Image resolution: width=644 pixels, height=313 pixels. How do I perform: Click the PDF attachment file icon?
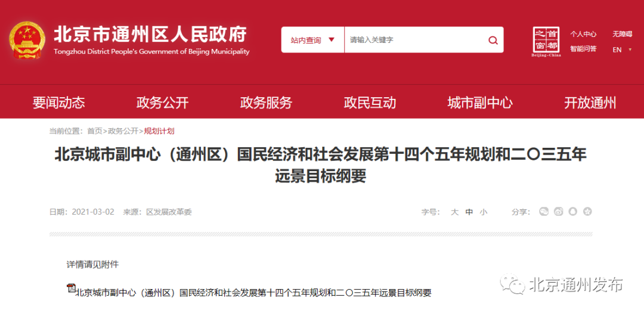click(x=70, y=289)
